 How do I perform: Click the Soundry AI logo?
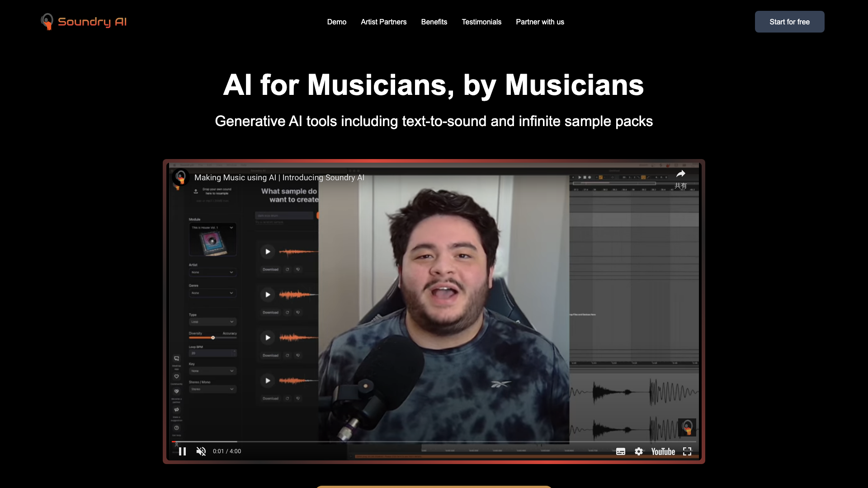tap(84, 22)
